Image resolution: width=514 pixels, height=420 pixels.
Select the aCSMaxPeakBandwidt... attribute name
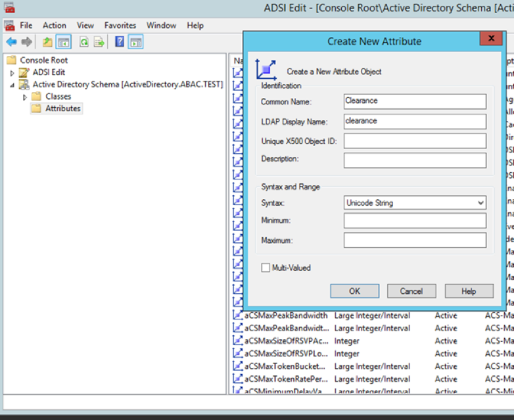pyautogui.click(x=287, y=328)
